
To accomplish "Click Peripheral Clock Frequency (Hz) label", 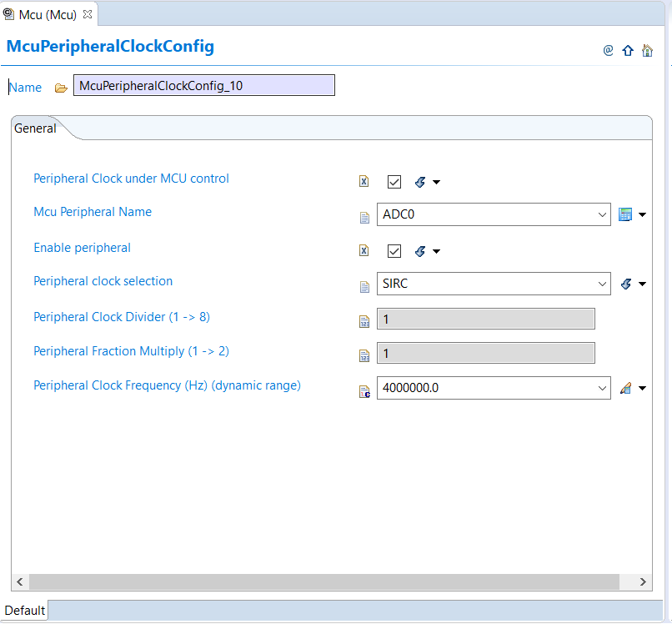I will click(x=167, y=385).
